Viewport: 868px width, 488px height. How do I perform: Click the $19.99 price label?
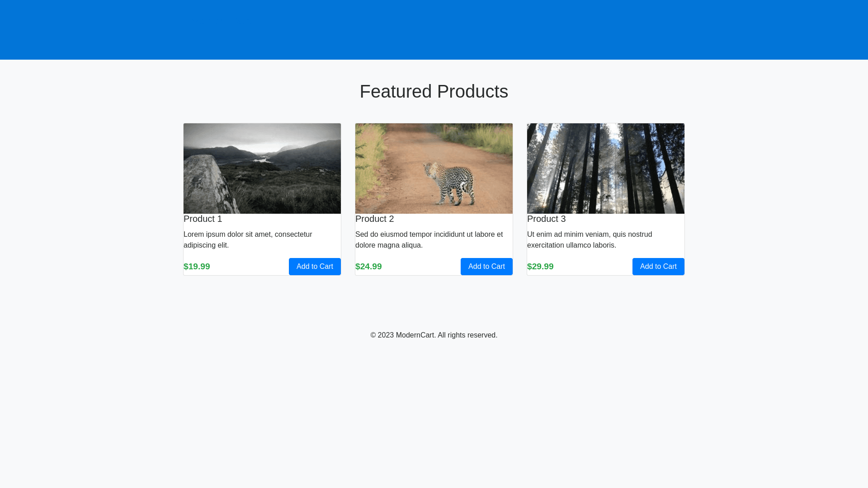point(197,267)
